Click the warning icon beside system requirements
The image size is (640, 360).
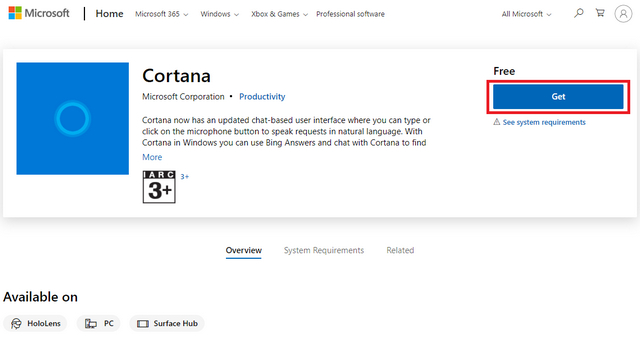tap(497, 122)
